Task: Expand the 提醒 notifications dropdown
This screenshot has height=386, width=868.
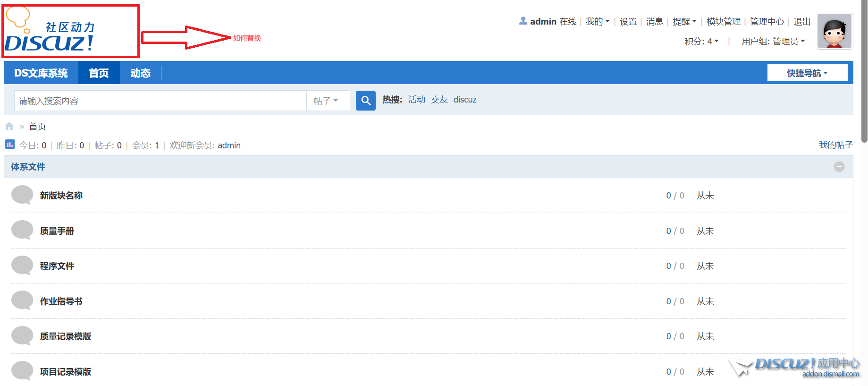Action: pyautogui.click(x=684, y=22)
